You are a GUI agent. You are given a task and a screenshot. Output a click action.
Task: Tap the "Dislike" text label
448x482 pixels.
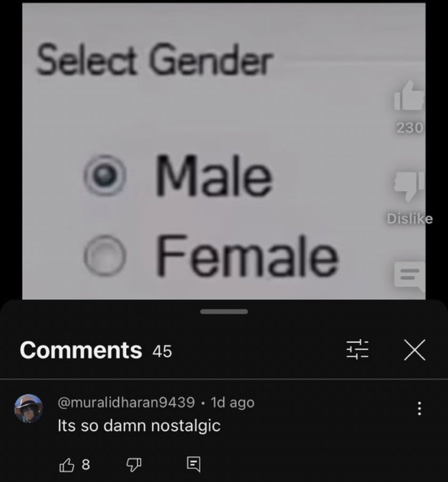coord(409,219)
